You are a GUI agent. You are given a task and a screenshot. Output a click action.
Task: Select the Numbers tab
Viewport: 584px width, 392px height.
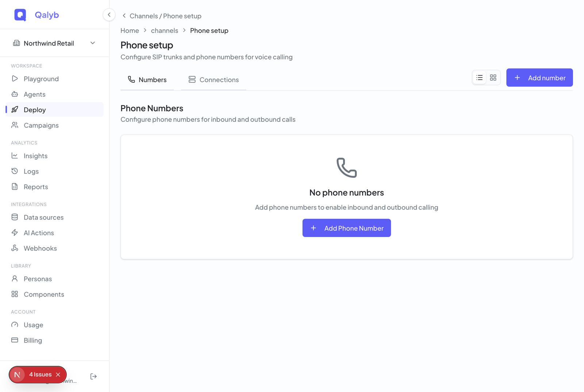pyautogui.click(x=147, y=79)
